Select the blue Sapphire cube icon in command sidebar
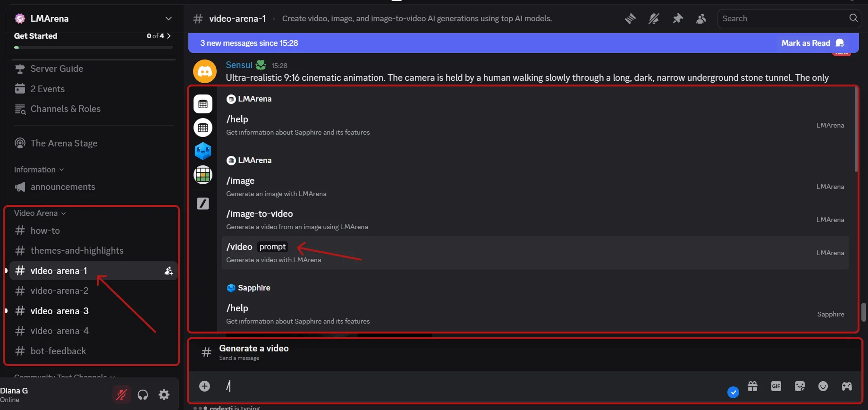The height and width of the screenshot is (410, 868). (203, 151)
